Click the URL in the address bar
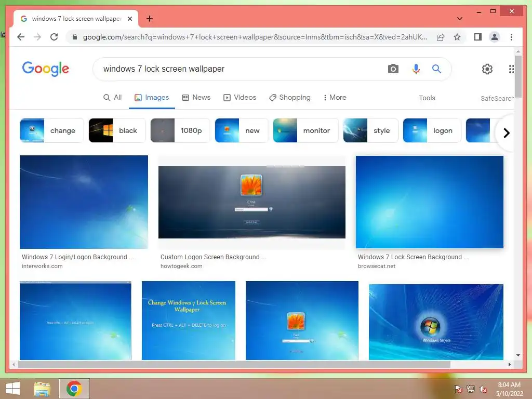532x399 pixels. coord(255,37)
